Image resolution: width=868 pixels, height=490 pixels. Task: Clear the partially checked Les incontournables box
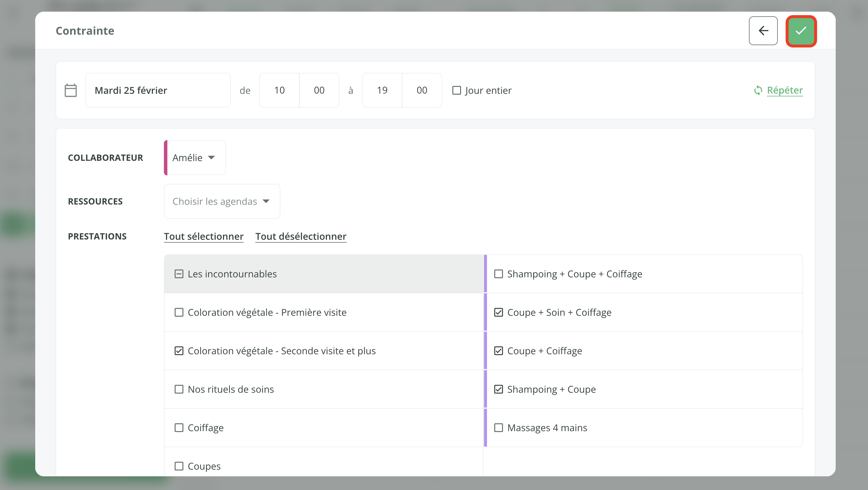click(x=179, y=274)
